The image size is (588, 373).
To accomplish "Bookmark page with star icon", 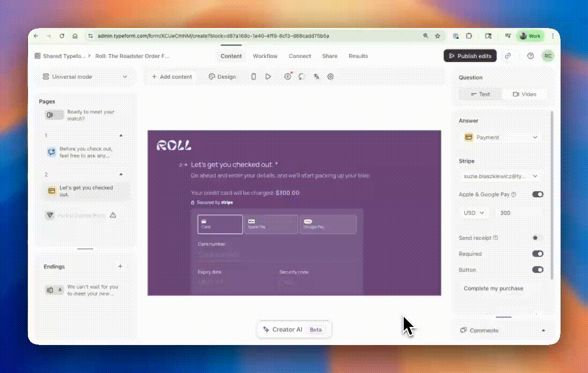I will click(437, 36).
